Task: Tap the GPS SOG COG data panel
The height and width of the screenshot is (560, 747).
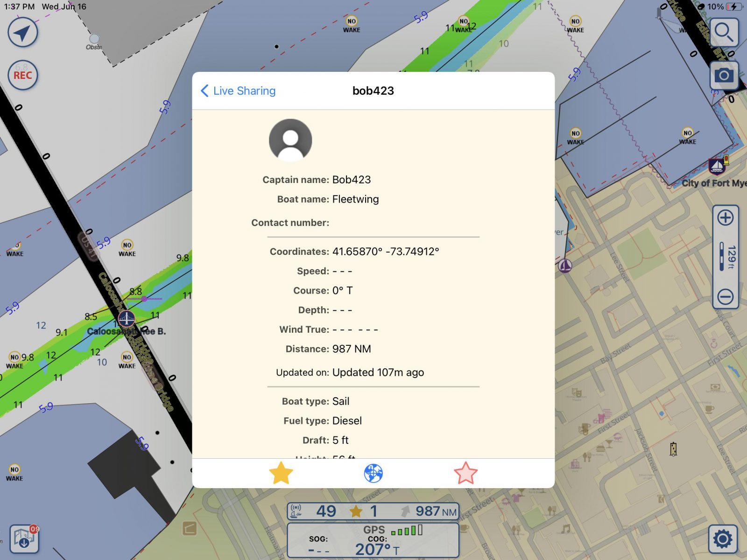Action: (x=373, y=540)
